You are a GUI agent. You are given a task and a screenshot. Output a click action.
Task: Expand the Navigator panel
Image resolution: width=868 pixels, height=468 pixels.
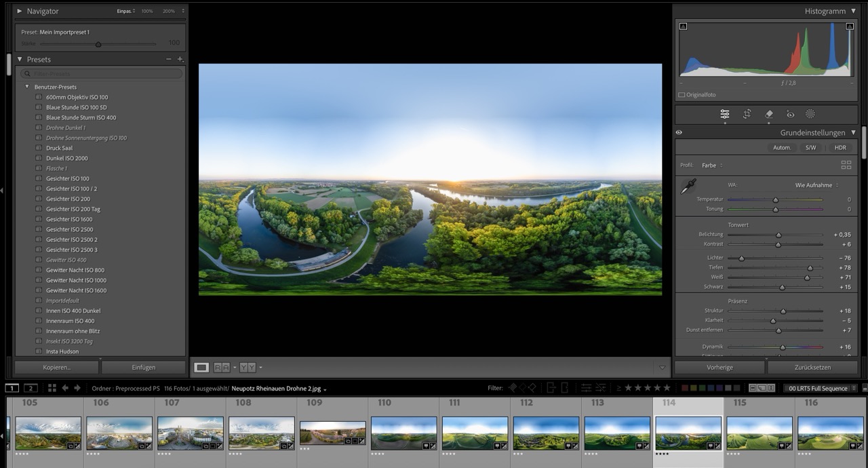20,11
